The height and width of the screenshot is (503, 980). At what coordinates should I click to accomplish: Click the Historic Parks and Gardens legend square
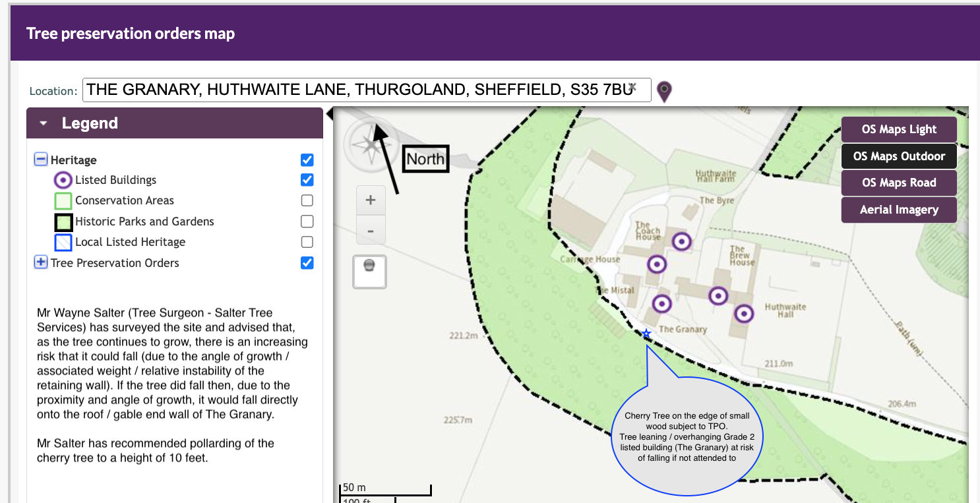[63, 222]
